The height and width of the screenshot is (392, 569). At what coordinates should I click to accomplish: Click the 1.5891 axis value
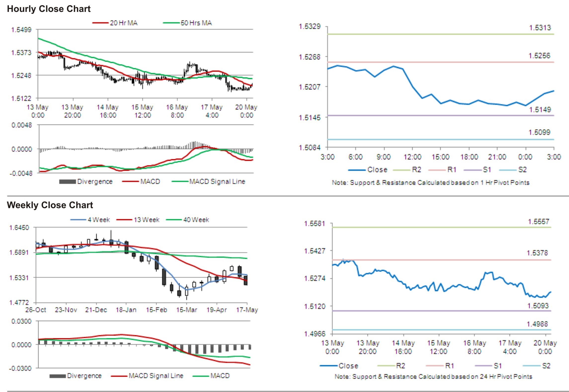pyautogui.click(x=19, y=253)
